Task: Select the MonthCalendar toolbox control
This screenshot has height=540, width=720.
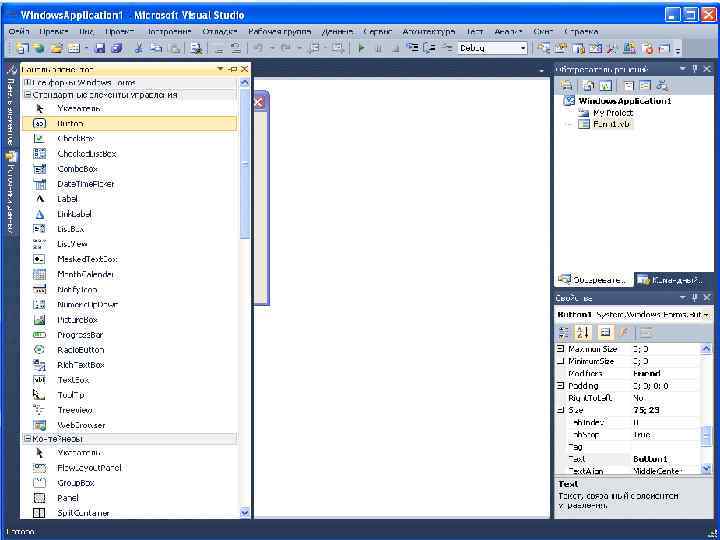Action: (x=129, y=275)
